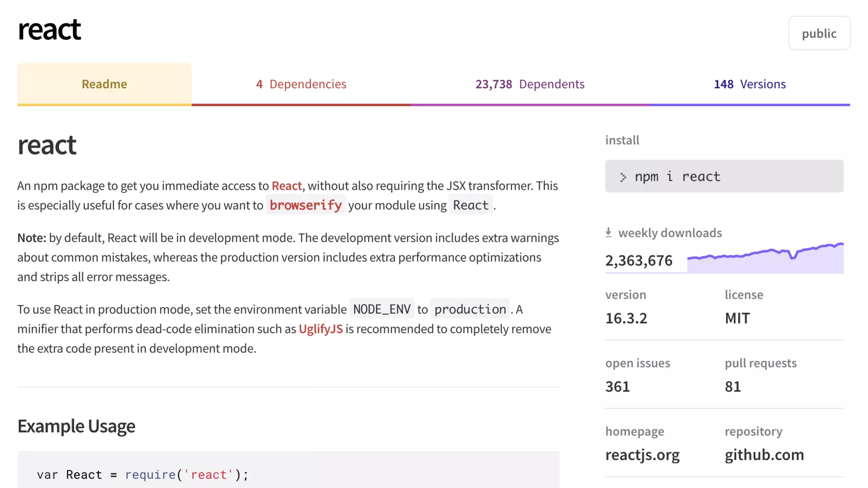Open the 23,738 Dependents tab
The height and width of the screenshot is (488, 868).
pyautogui.click(x=530, y=84)
